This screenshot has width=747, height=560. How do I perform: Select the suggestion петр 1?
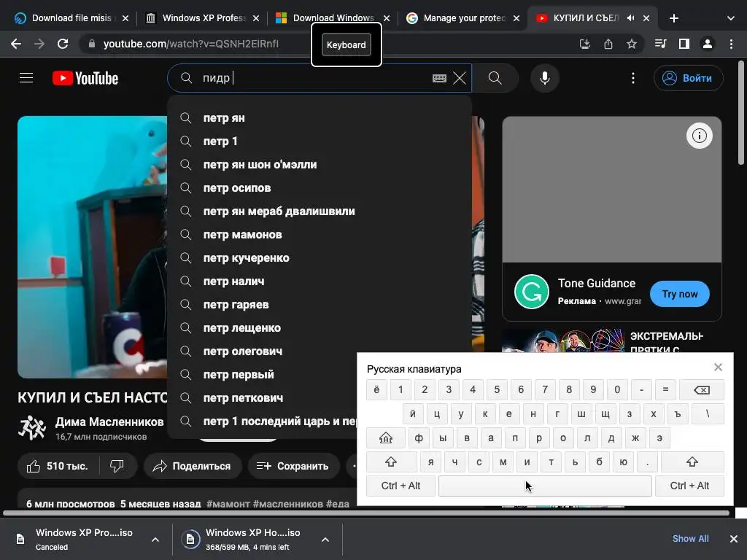(320, 141)
